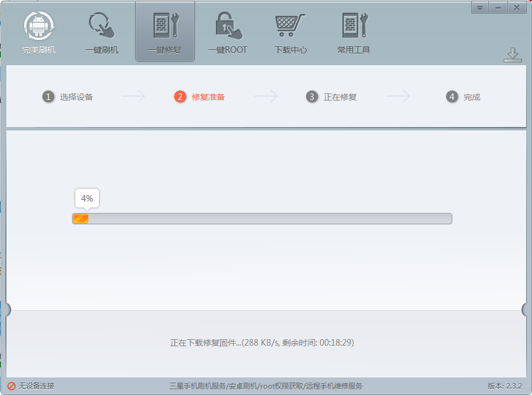Click the 4% progress tooltip bubble
Screen dimensions: 532x395
[x=87, y=199]
